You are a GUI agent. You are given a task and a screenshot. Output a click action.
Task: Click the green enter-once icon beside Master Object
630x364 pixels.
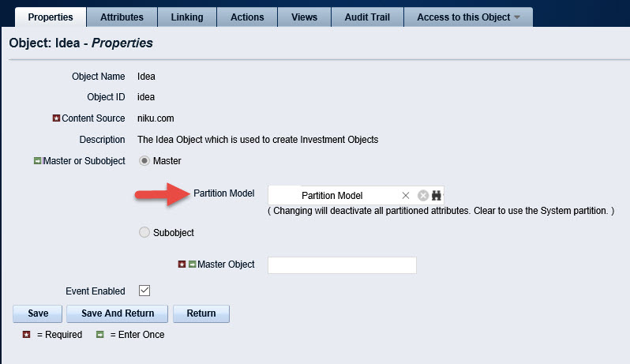click(x=193, y=264)
